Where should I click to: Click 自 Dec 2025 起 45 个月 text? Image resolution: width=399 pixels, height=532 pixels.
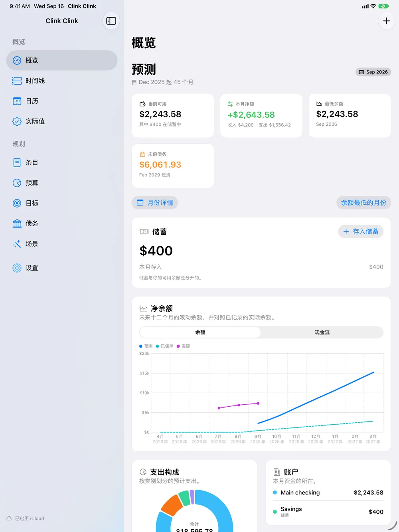162,82
